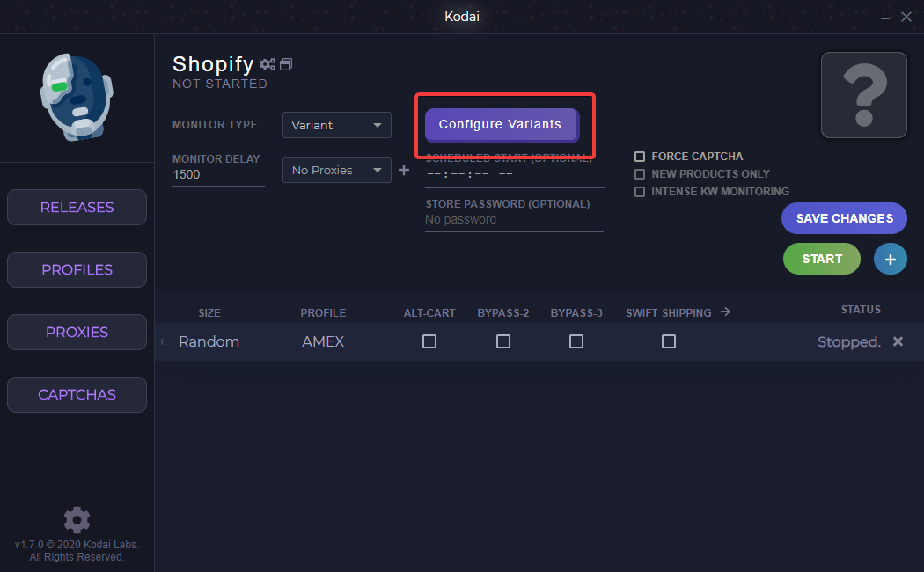Click the arrow next to Swift Shipping
This screenshot has width=924, height=572.
pos(725,312)
